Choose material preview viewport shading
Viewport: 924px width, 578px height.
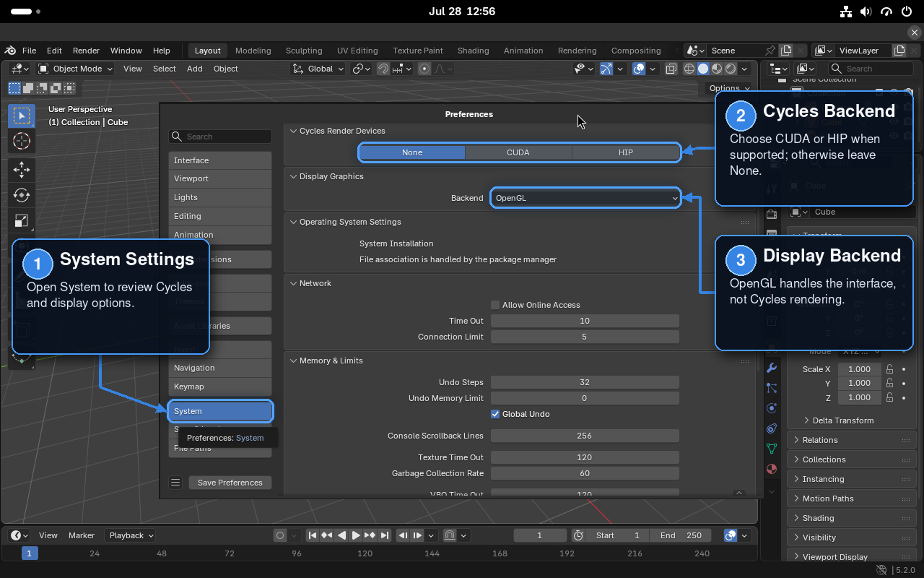717,69
